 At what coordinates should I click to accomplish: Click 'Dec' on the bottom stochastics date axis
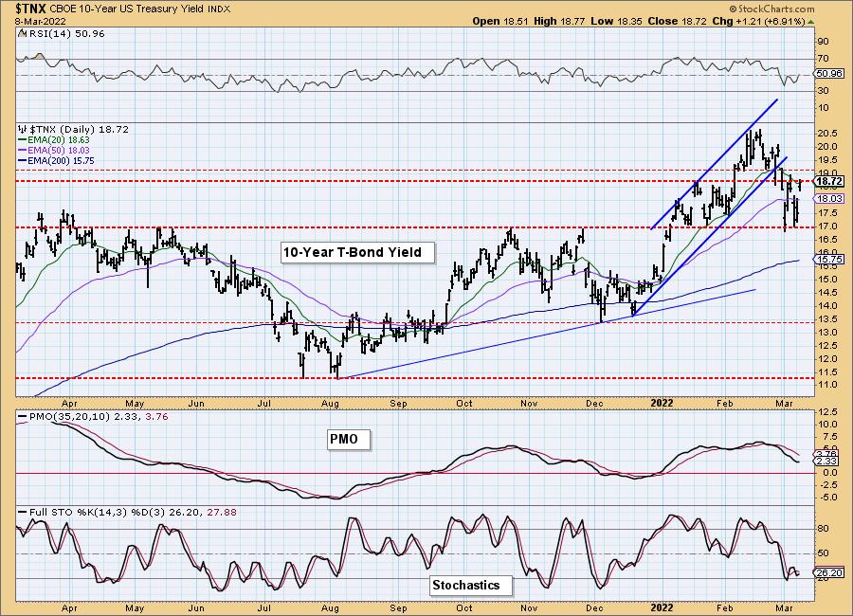click(x=594, y=607)
